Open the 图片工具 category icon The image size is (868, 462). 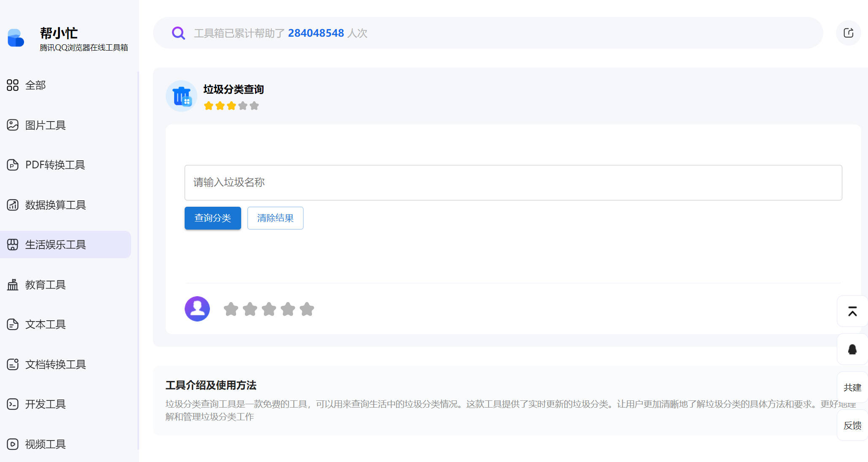pos(13,125)
